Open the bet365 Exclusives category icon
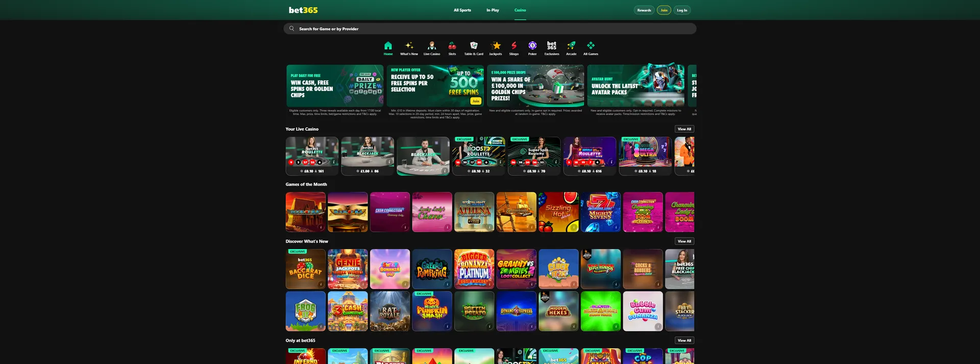Image resolution: width=980 pixels, height=364 pixels. pos(552,45)
